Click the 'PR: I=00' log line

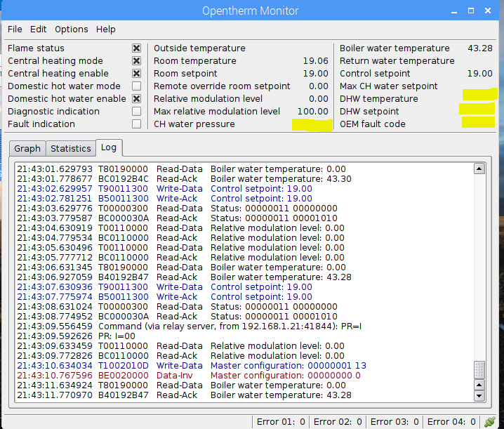click(77, 336)
